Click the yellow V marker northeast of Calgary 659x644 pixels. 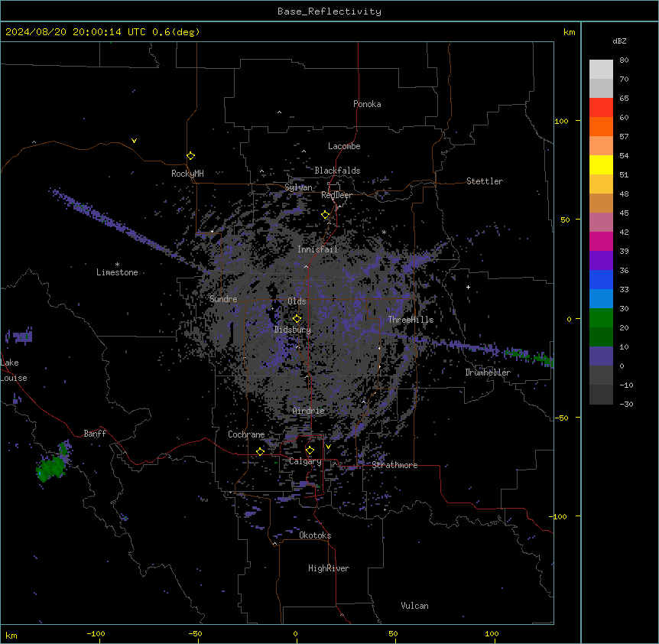pyautogui.click(x=328, y=447)
